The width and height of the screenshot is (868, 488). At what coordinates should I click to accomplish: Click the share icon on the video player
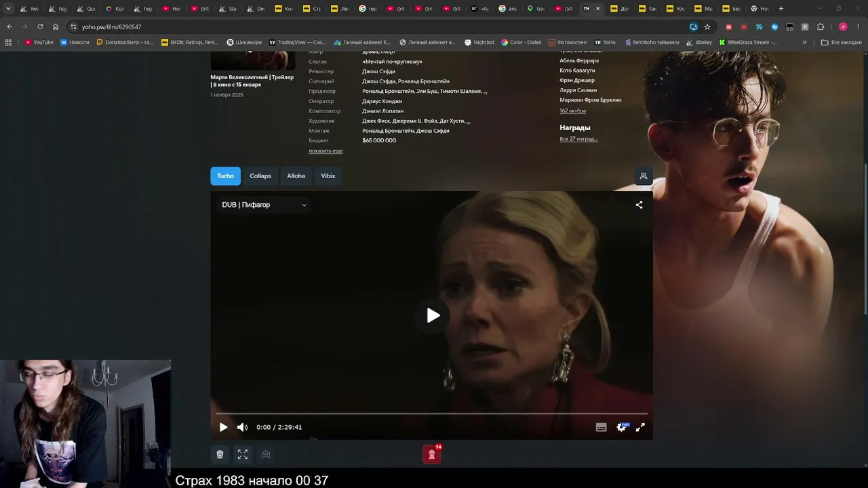tap(639, 205)
